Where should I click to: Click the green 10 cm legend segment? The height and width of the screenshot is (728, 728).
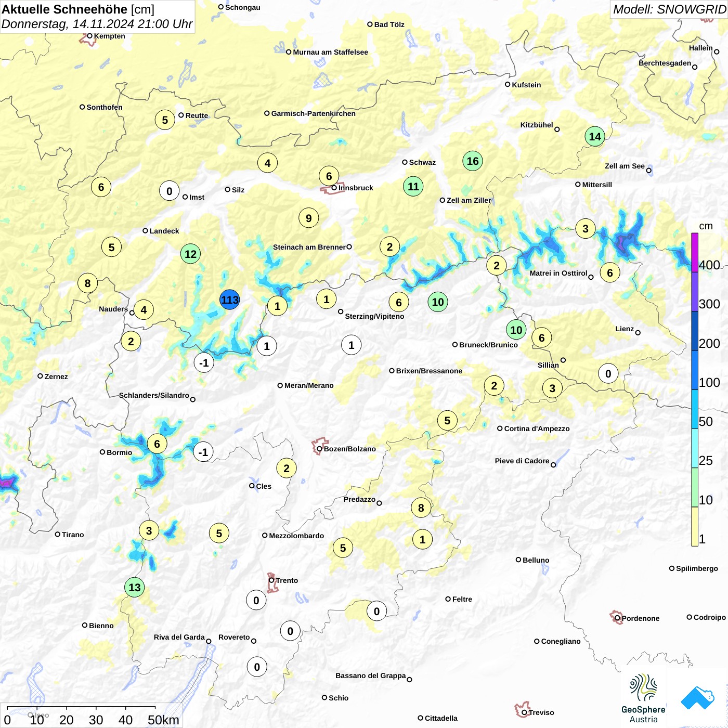coord(695,488)
